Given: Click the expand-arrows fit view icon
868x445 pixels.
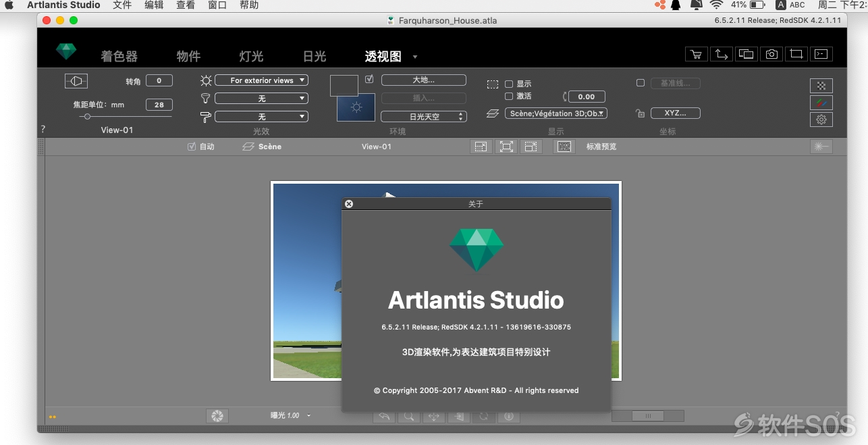Looking at the screenshot, I should 506,147.
